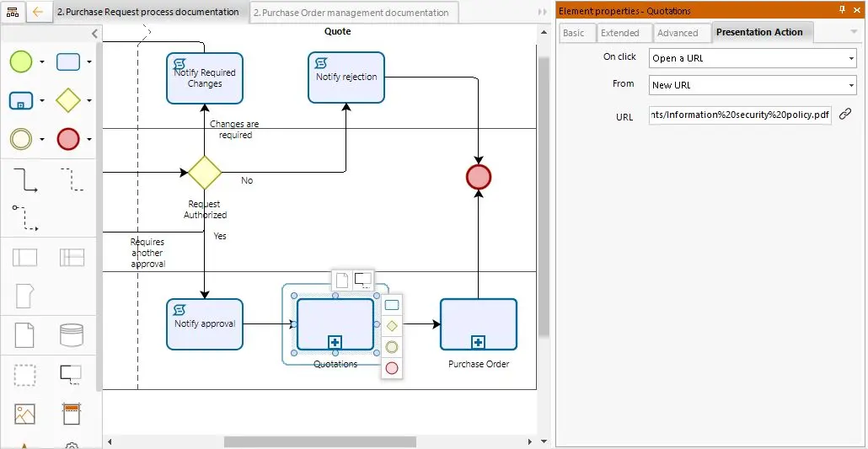Collapse the shape palette with the chevron
Viewport: 868px width, 449px height.
pyautogui.click(x=94, y=34)
